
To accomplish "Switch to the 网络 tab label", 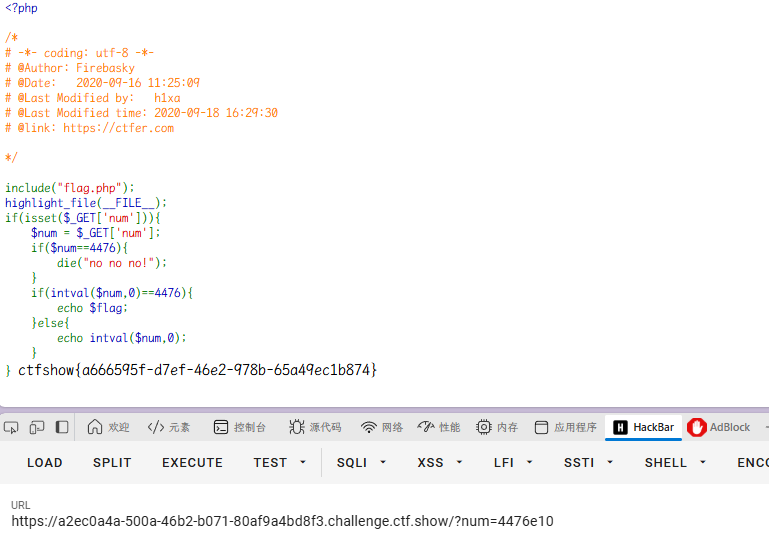I will coord(392,428).
